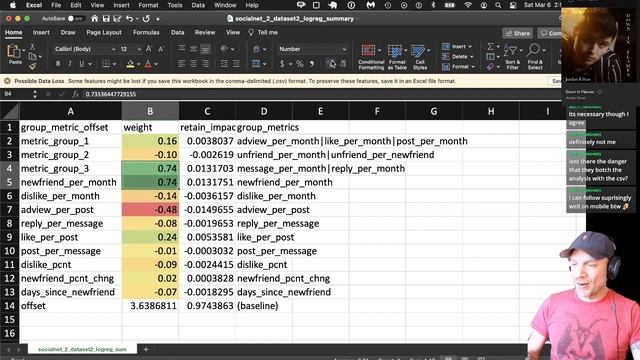Select red cell with weight -0.48
The width and height of the screenshot is (640, 360).
coord(150,210)
